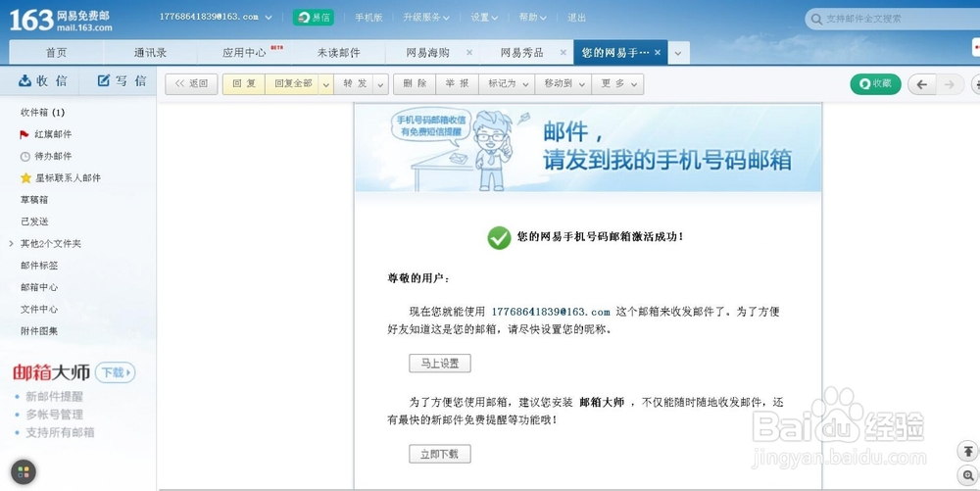980x491 pixels.
Task: Click the 邮箱大师 下载 button
Action: tap(115, 373)
